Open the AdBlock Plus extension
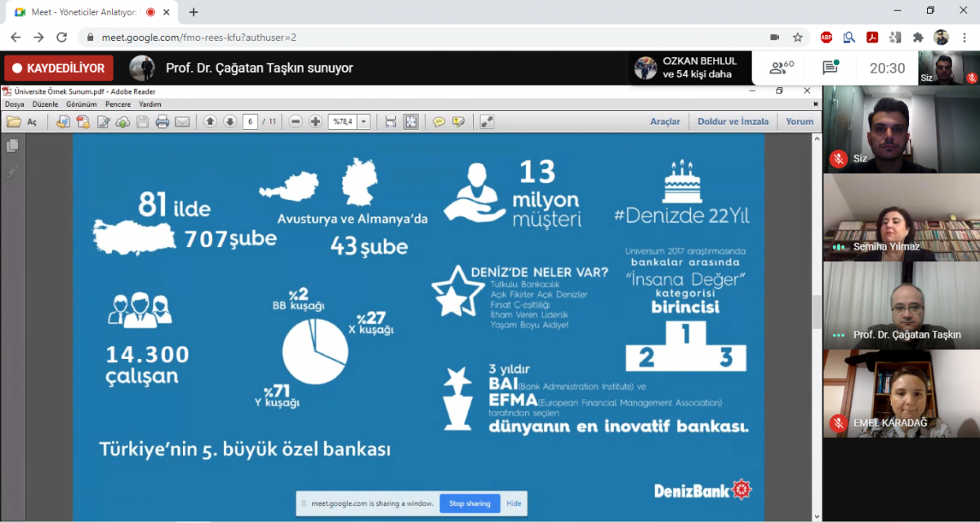The height and width of the screenshot is (523, 980). click(826, 38)
